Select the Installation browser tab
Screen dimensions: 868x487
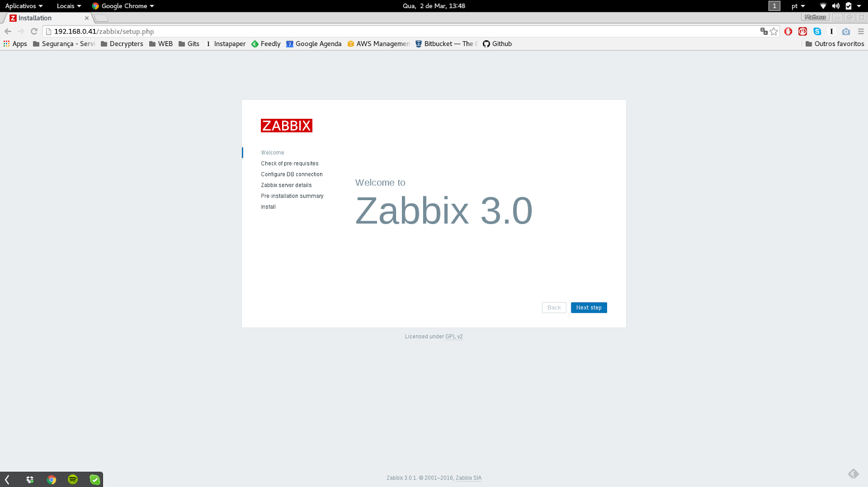[x=48, y=18]
